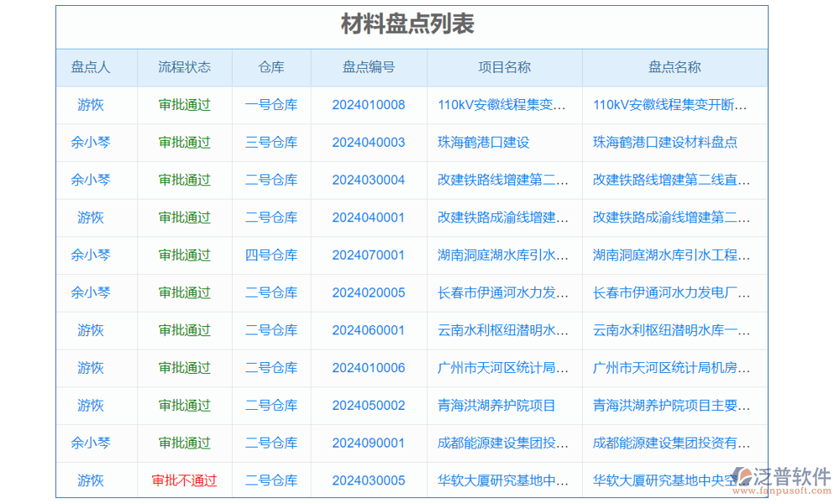Click 审批通过 status in row 2024010008

coord(184,105)
